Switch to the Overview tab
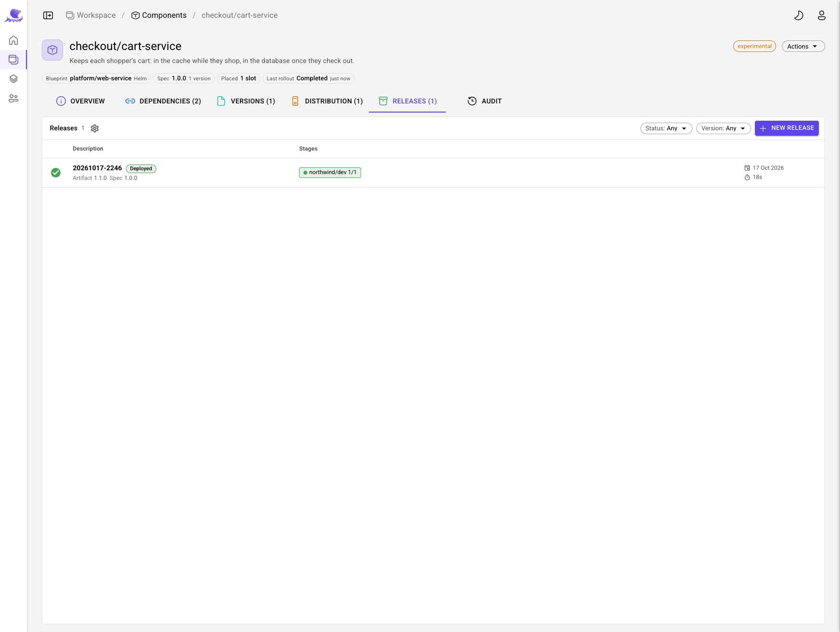This screenshot has height=632, width=840. point(81,101)
